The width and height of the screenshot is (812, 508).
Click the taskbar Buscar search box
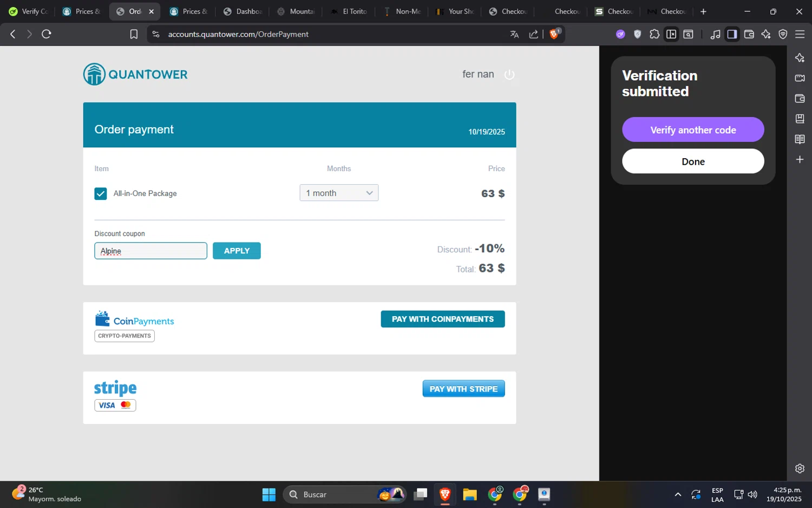click(344, 494)
